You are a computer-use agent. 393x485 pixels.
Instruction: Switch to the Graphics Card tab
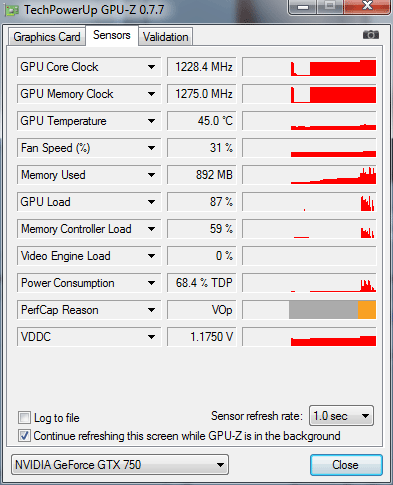(x=47, y=37)
